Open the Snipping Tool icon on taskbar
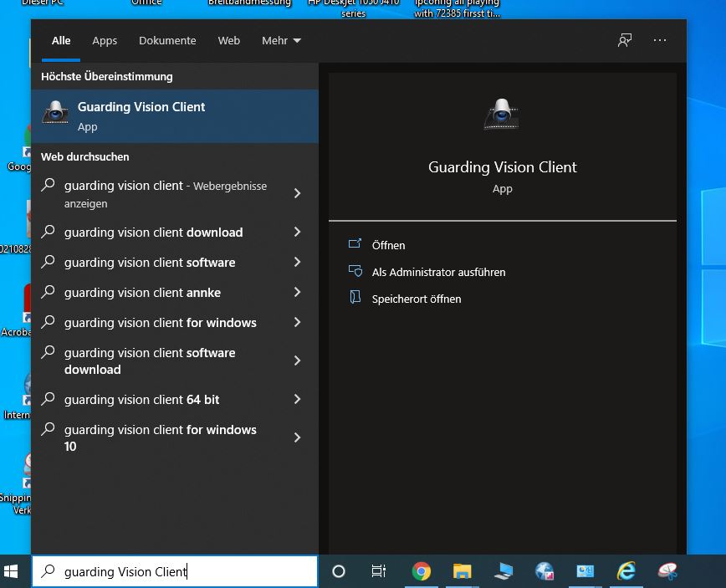 [x=667, y=571]
